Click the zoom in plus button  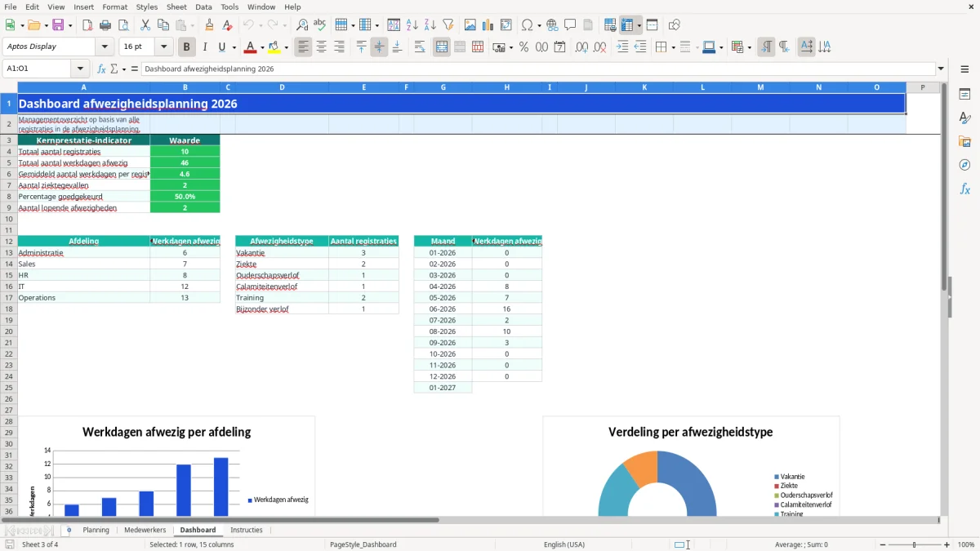947,544
